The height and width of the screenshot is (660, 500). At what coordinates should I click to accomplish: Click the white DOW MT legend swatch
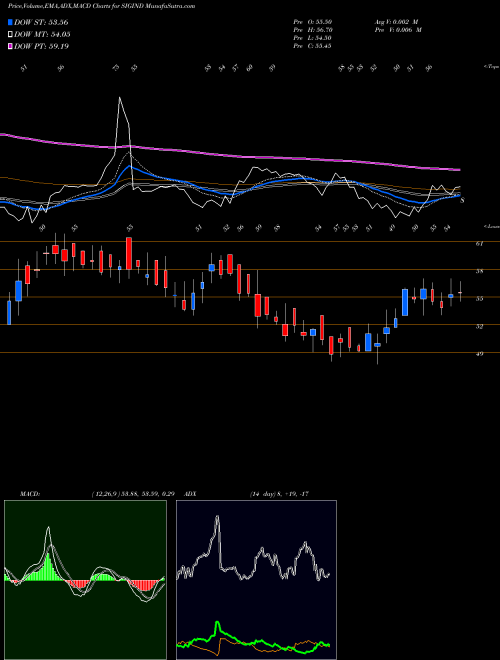(10, 35)
